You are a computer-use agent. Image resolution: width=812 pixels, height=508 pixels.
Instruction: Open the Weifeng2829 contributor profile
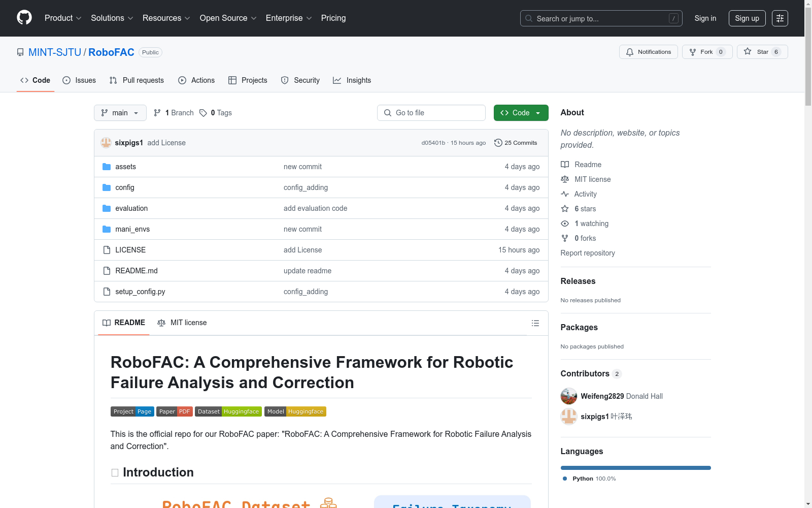tap(602, 396)
